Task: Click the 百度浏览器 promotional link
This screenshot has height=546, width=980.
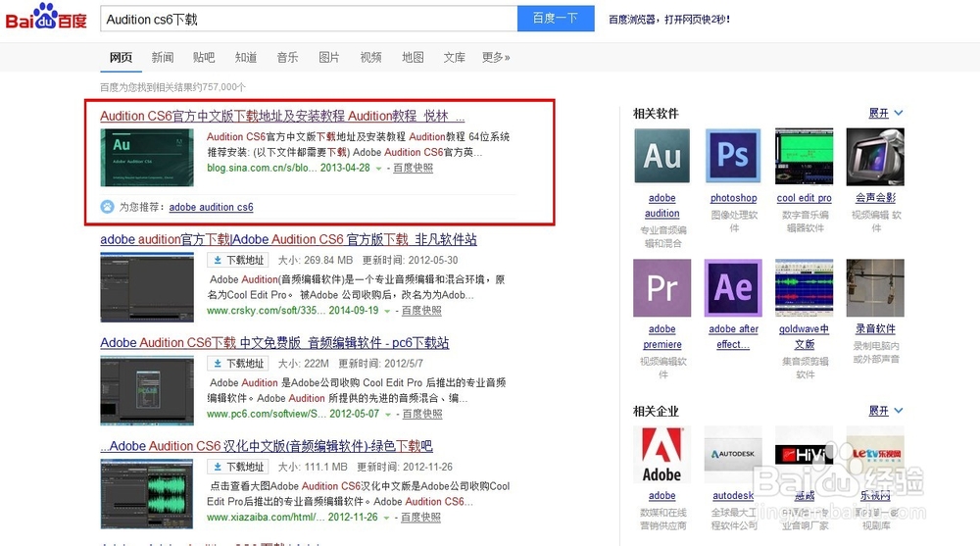Action: (669, 20)
